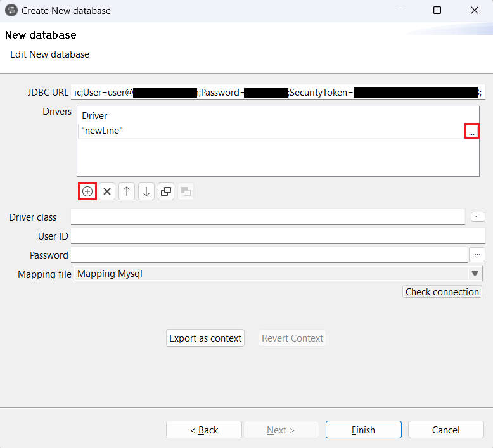Click browse button beside Driver class field

(478, 217)
